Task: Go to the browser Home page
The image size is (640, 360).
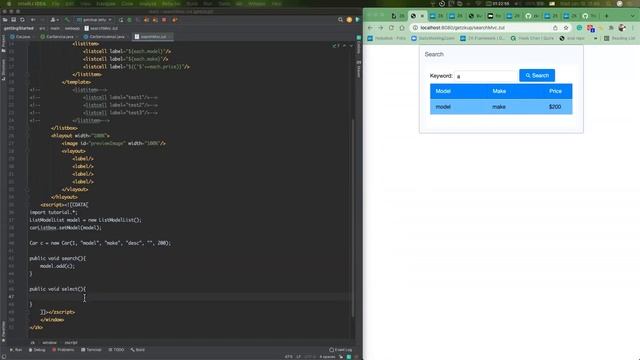Action: (x=402, y=28)
